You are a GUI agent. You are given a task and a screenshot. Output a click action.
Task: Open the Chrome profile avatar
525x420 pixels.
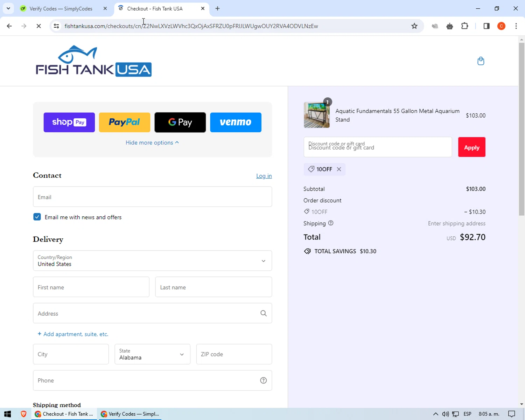pos(501,26)
